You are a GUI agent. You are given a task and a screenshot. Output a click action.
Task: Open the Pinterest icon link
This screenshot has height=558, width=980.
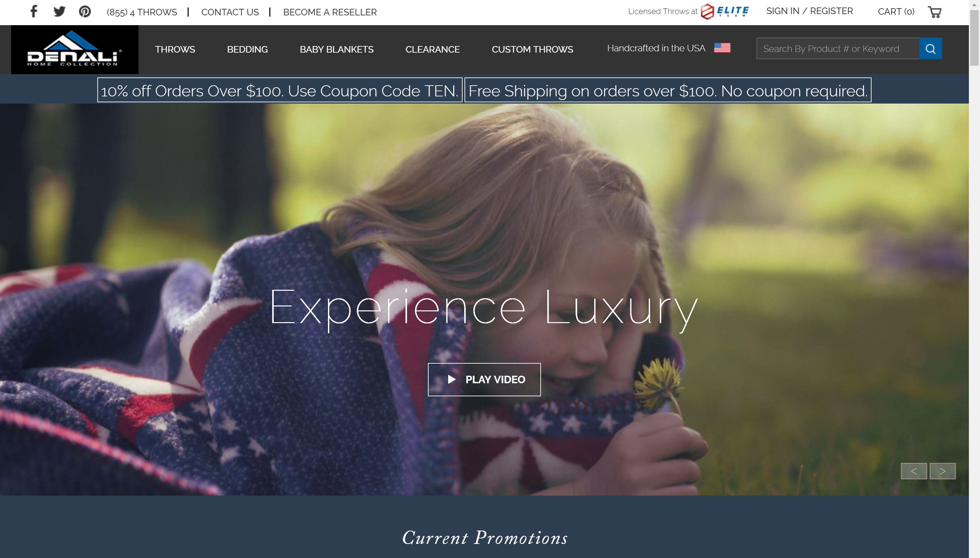pyautogui.click(x=85, y=11)
